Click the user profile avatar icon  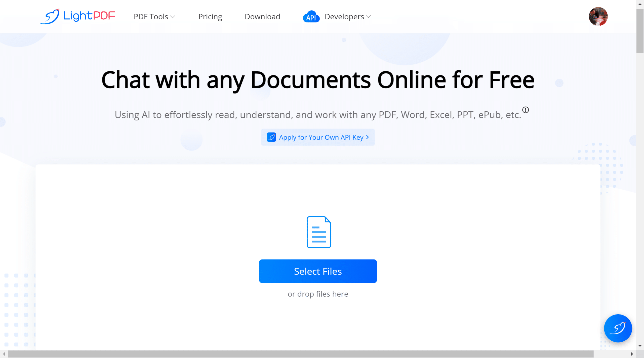(598, 16)
